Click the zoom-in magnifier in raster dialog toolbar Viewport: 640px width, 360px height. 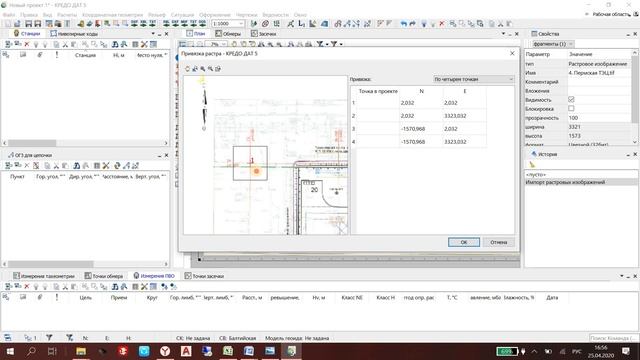203,69
